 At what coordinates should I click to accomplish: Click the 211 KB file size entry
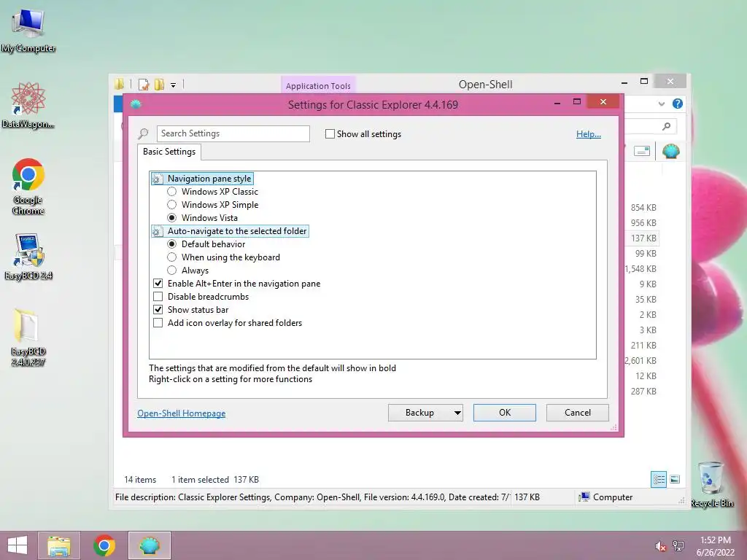(643, 346)
